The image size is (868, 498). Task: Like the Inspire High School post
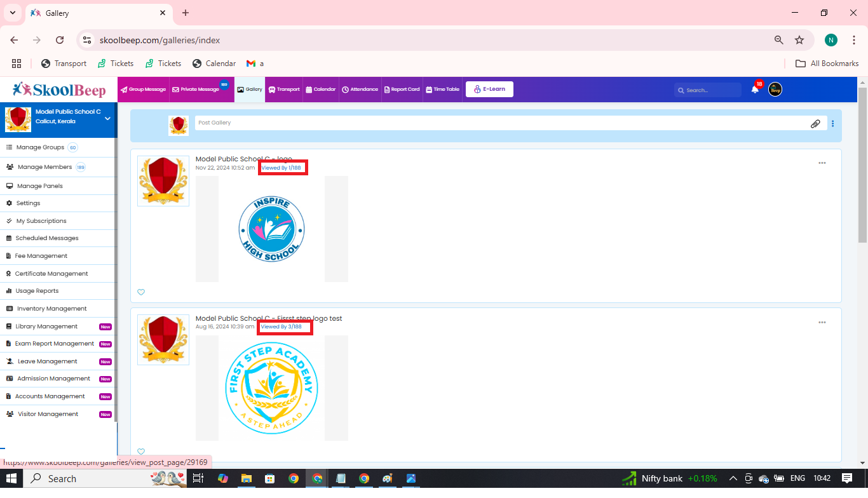(x=141, y=292)
